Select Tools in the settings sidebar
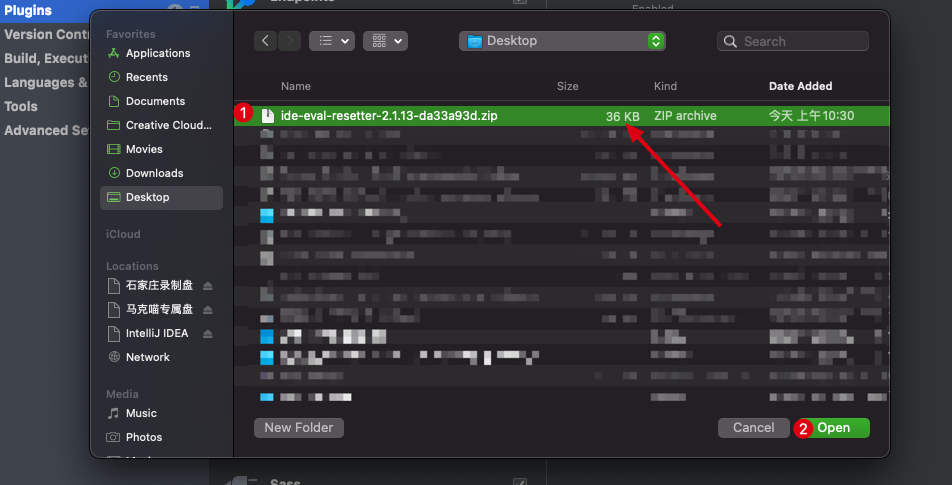The width and height of the screenshot is (952, 485). point(21,106)
